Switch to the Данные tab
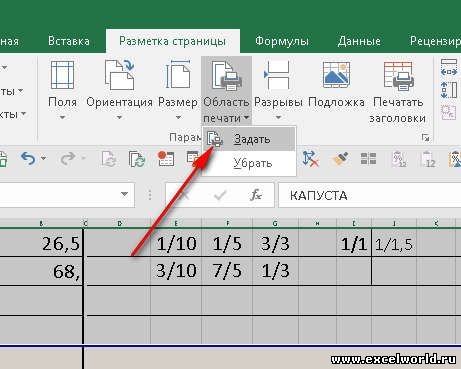The width and height of the screenshot is (461, 369). pos(359,41)
